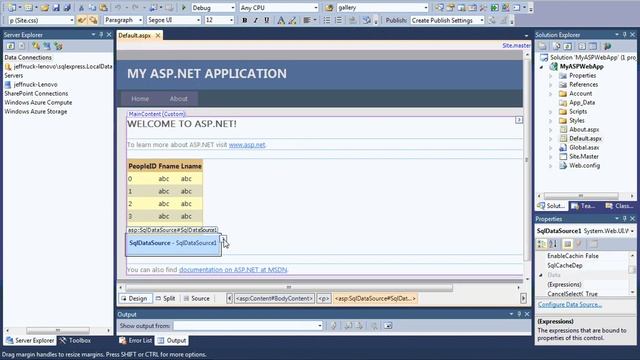Switch to the Error List tab
Image resolution: width=640 pixels, height=360 pixels.
pos(136,340)
